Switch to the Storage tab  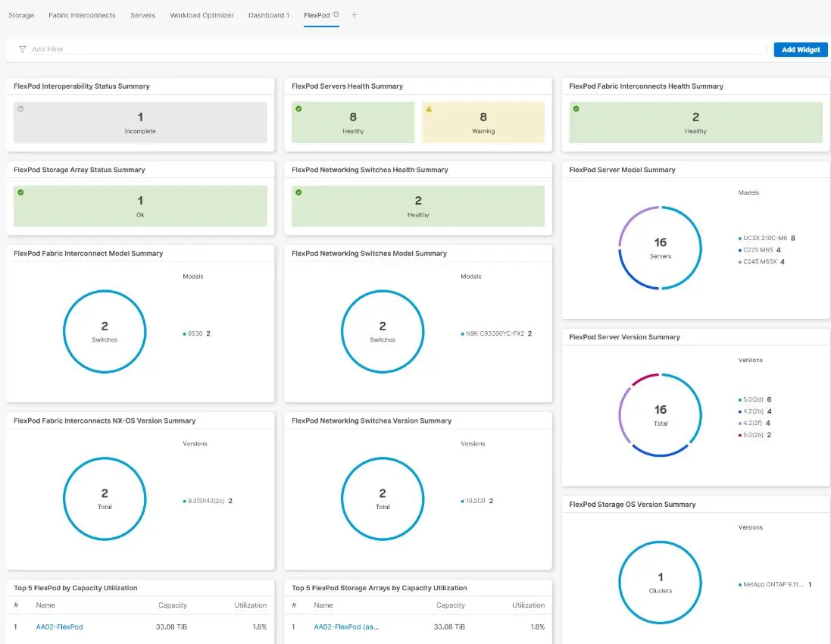click(x=21, y=15)
